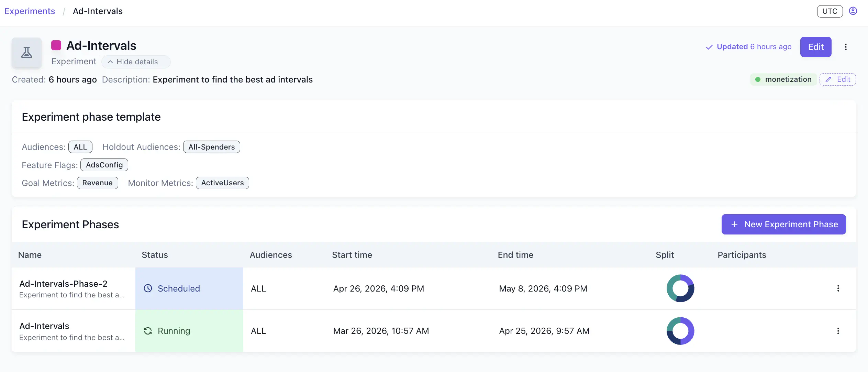Open row menu for Ad-Intervals-Phase-2
The width and height of the screenshot is (868, 372).
(x=838, y=288)
